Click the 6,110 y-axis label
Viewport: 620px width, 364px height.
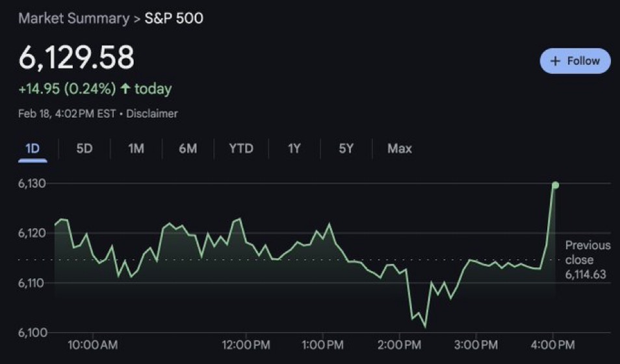(x=32, y=283)
